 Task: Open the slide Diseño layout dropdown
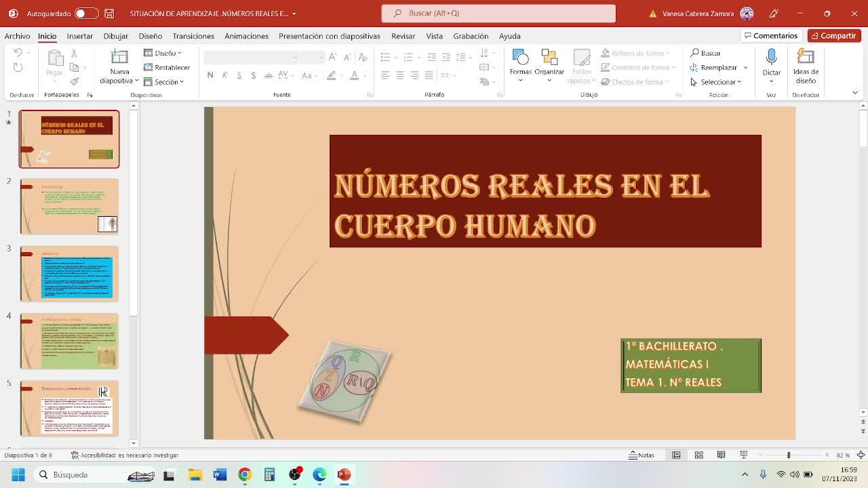[x=163, y=53]
